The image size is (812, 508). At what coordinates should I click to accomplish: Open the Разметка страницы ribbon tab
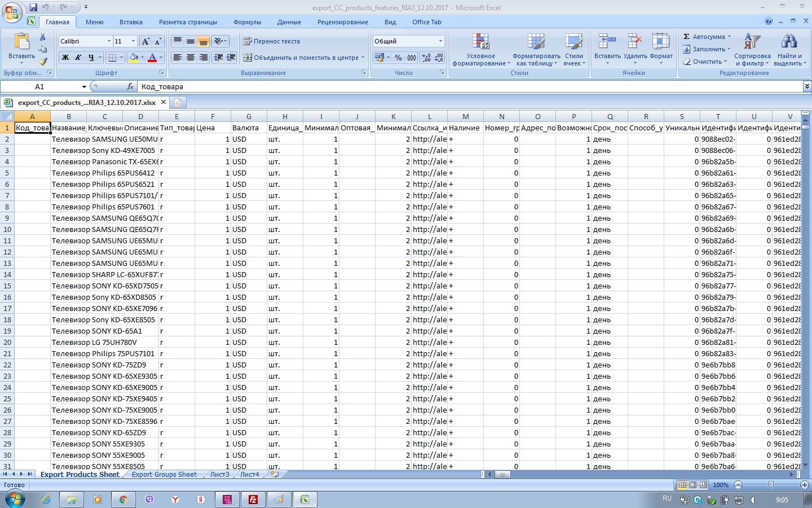tap(188, 22)
